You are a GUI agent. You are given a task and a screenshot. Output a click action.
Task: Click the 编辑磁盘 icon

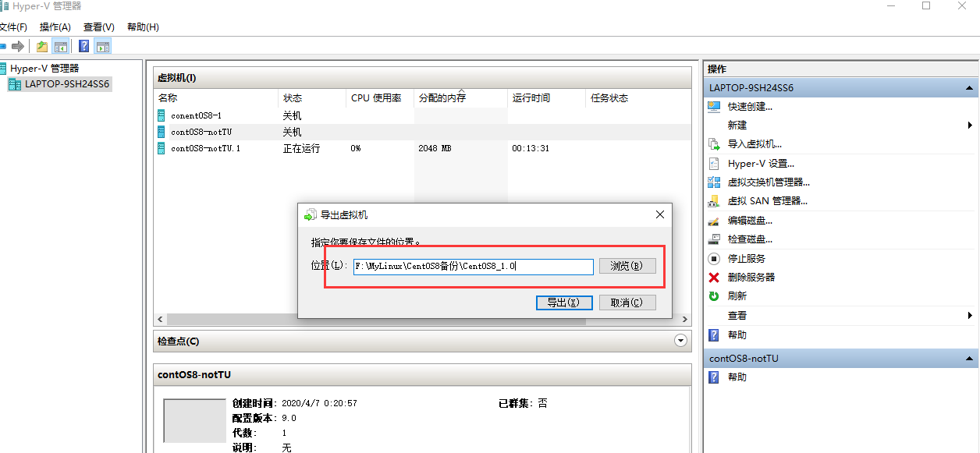[x=714, y=221]
